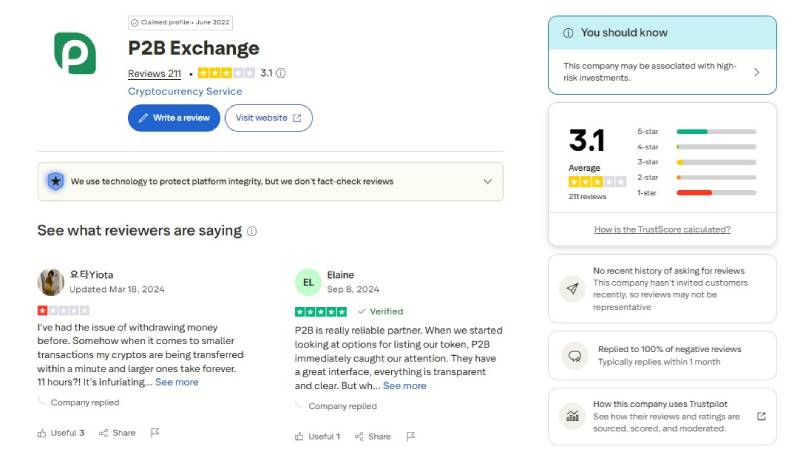Viewport: 800px width, 455px height.
Task: Share the Yiota review
Action: (x=117, y=433)
